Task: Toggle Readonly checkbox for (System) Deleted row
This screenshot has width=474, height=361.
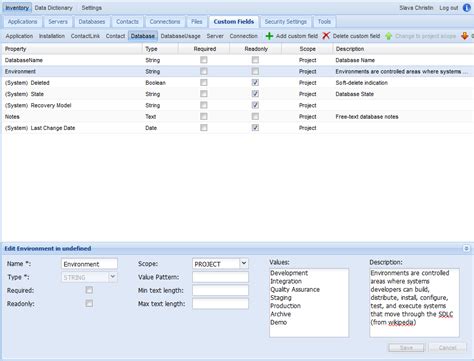Action: click(x=255, y=83)
